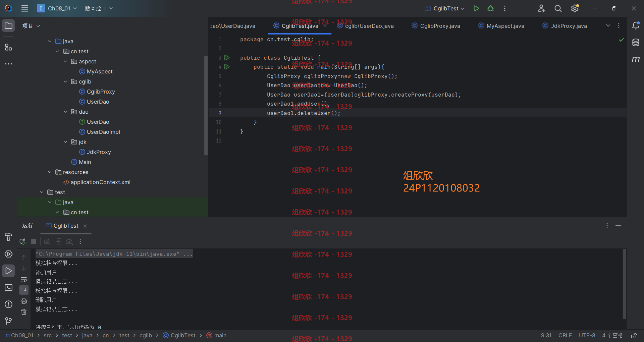Screen dimensions: 644x342
Task: Show hidden editor tabs chevron
Action: 608,25
